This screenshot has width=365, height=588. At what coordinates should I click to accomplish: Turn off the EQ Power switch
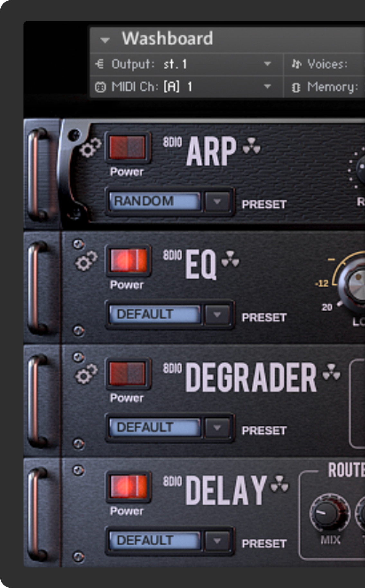tap(128, 260)
